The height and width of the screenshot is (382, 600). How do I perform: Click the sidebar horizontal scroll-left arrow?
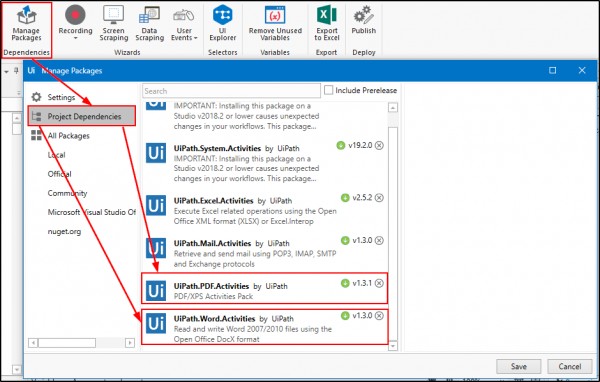[33, 343]
